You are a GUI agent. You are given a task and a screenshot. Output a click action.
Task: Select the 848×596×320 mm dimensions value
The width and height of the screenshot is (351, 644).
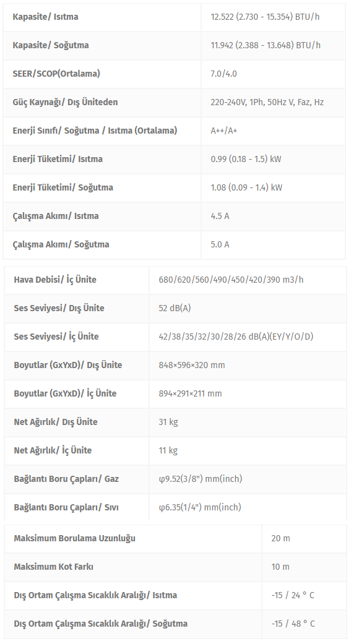[x=192, y=365]
